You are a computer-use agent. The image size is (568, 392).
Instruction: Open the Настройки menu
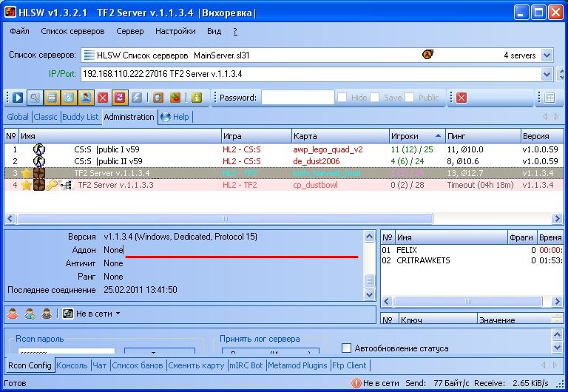tap(175, 31)
